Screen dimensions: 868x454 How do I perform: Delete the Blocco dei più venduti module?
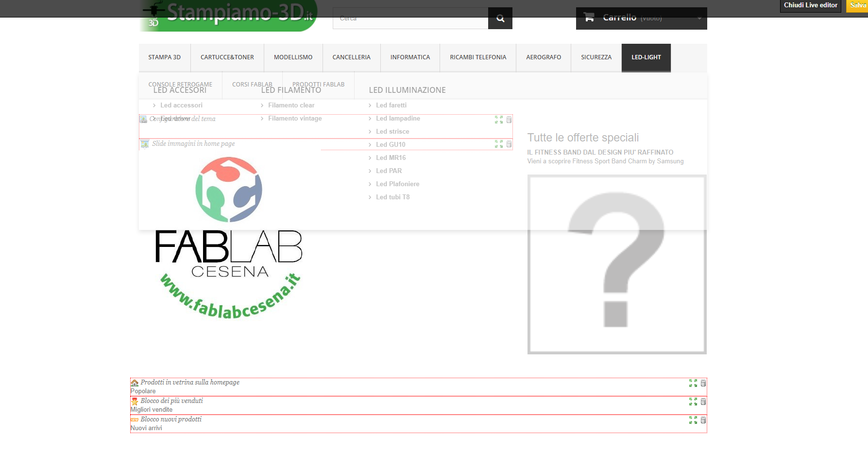(x=703, y=402)
